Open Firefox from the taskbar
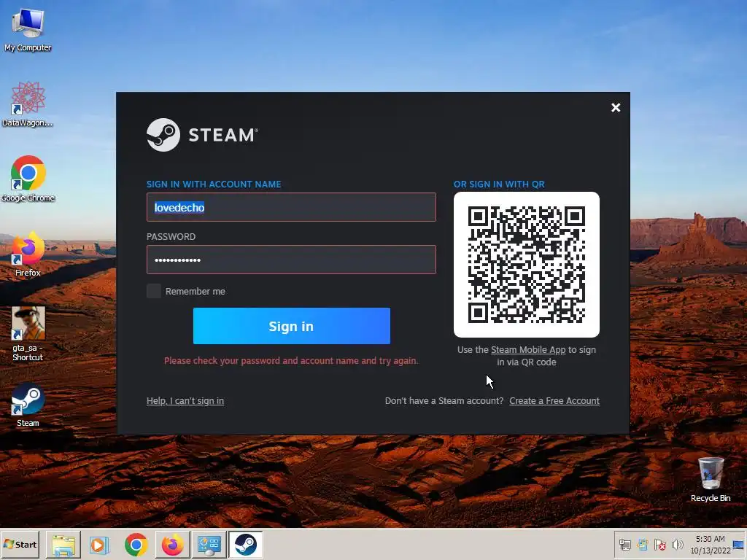This screenshot has width=747, height=560. pos(172,544)
